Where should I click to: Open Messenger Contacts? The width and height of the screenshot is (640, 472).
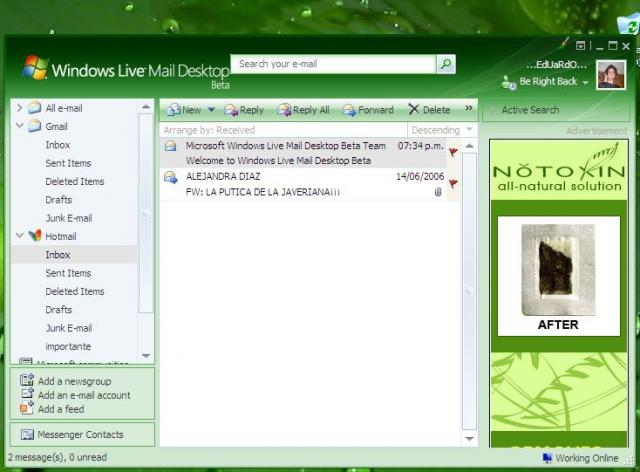tap(80, 435)
